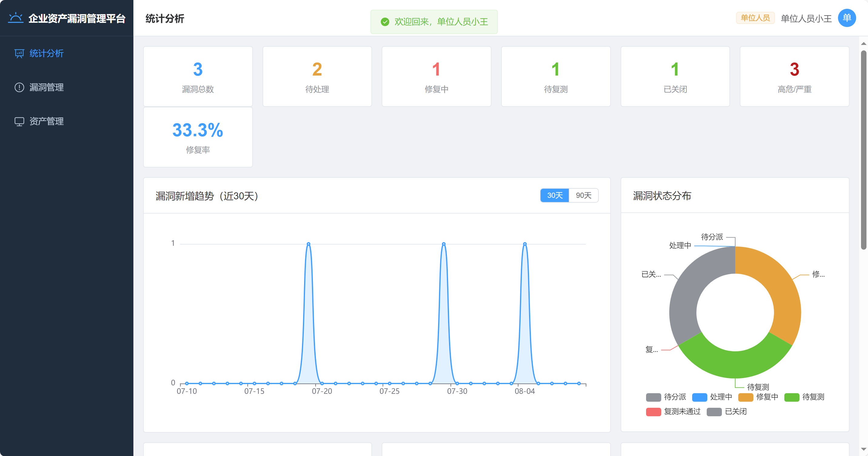Image resolution: width=868 pixels, height=456 pixels.
Task: Click the 统计分析 chart icon in sidebar
Action: pyautogui.click(x=19, y=54)
